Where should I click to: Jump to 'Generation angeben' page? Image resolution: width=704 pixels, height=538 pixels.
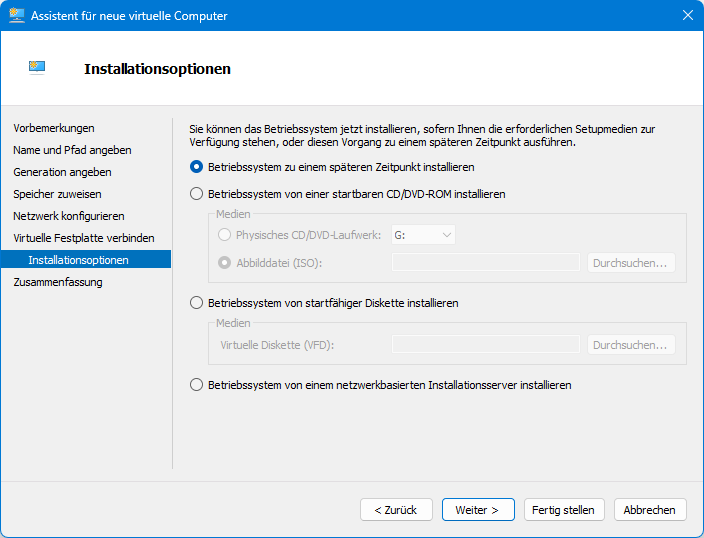(x=62, y=172)
